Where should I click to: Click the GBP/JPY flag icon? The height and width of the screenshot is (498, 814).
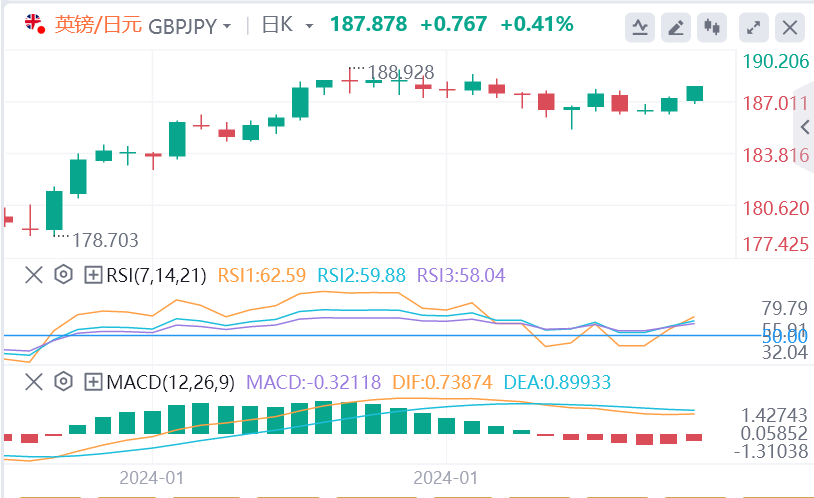(33, 24)
